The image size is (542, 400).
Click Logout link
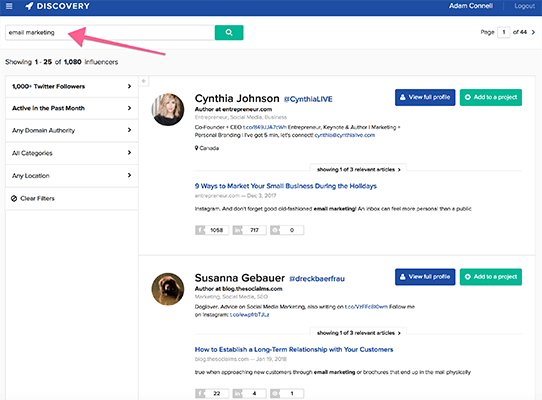[x=524, y=6]
